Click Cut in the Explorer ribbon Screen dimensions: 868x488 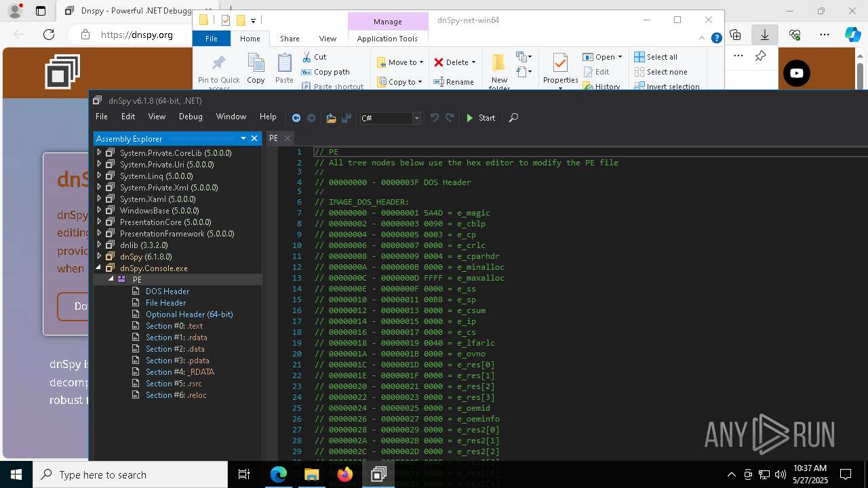(314, 57)
